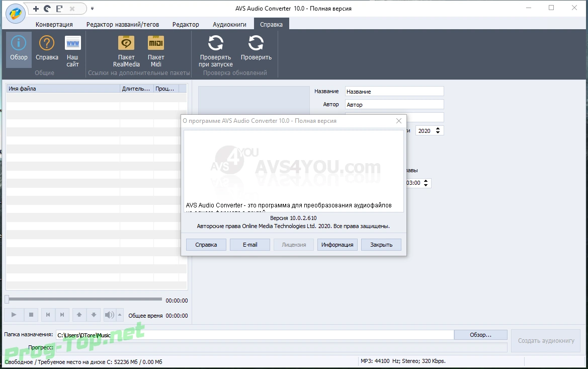
Task: Minimize the AVS Audio Converter window
Action: (x=529, y=8)
